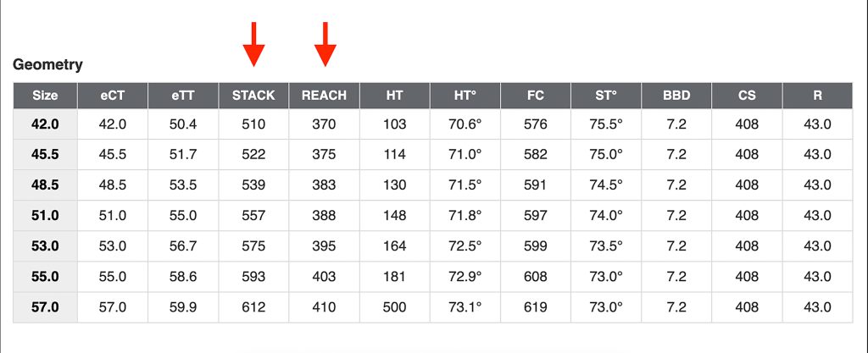Click the Geometry heading
This screenshot has width=868, height=353.
(47, 64)
